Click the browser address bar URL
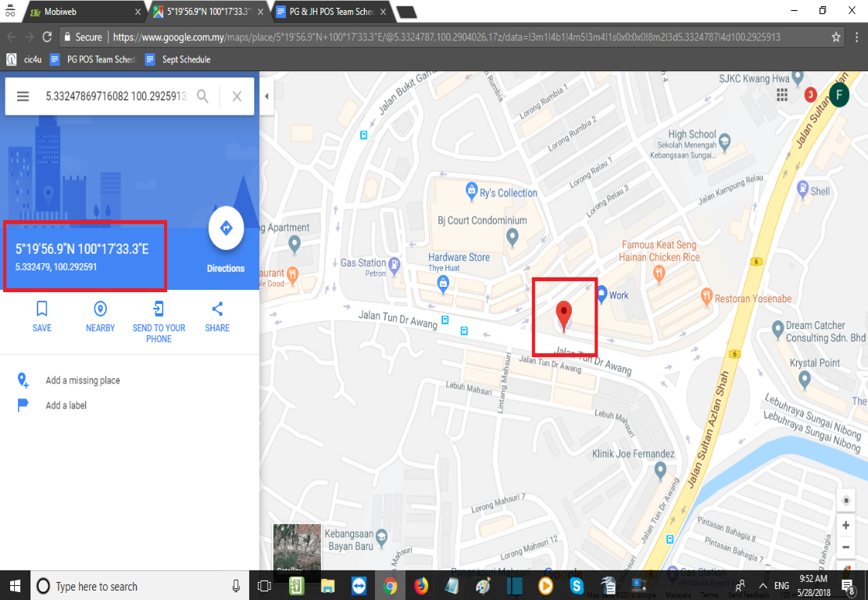This screenshot has height=600, width=868. coord(446,37)
